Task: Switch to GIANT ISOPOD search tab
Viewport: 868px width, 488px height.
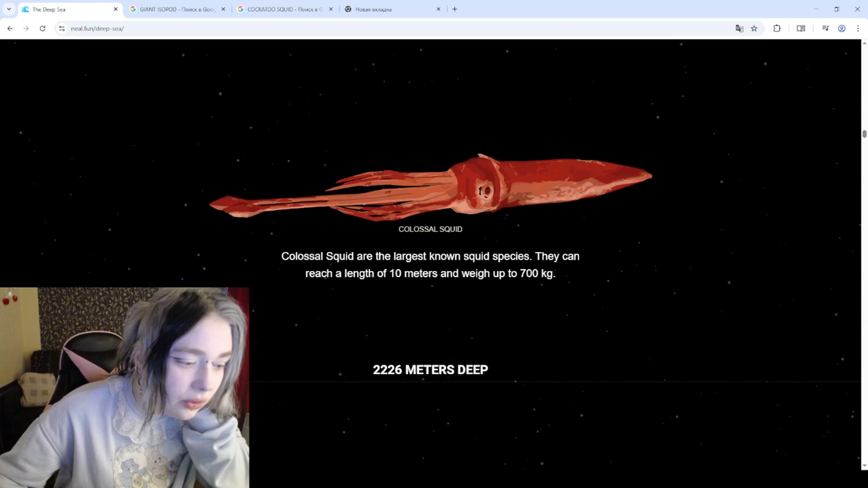Action: click(176, 9)
